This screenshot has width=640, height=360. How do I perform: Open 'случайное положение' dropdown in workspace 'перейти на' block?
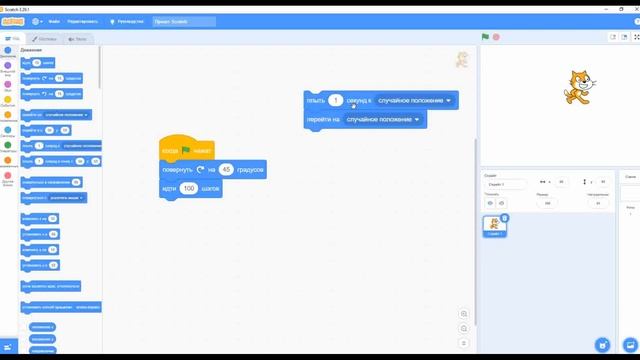click(383, 120)
